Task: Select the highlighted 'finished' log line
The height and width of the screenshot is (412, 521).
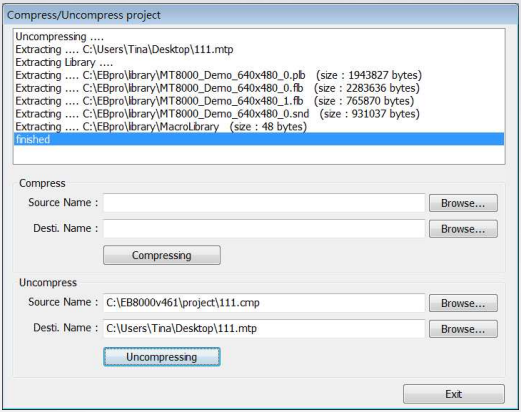Action: (259, 139)
